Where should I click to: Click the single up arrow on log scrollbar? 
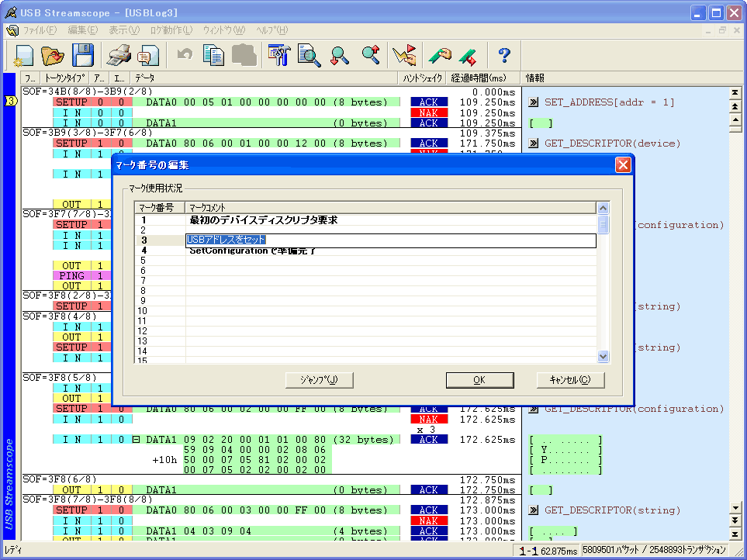[x=735, y=120]
